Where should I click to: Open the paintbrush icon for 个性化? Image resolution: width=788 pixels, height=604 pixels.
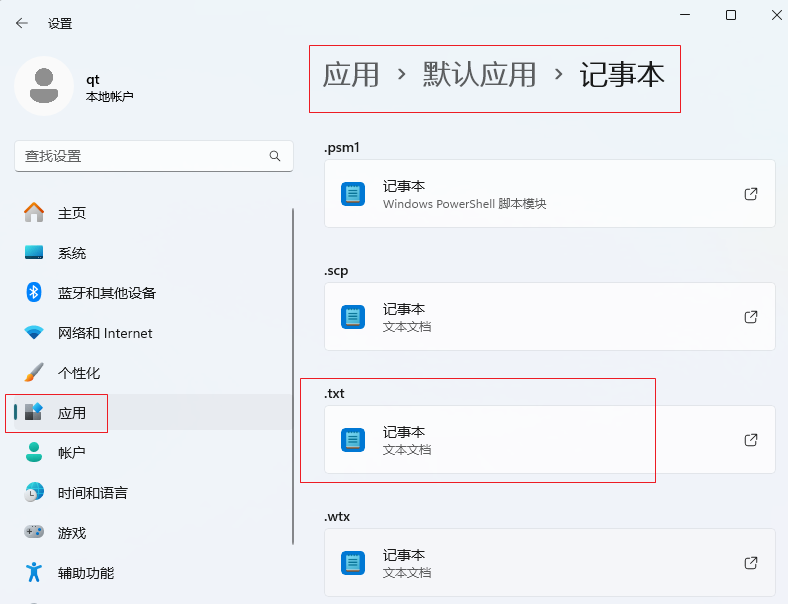pyautogui.click(x=34, y=372)
